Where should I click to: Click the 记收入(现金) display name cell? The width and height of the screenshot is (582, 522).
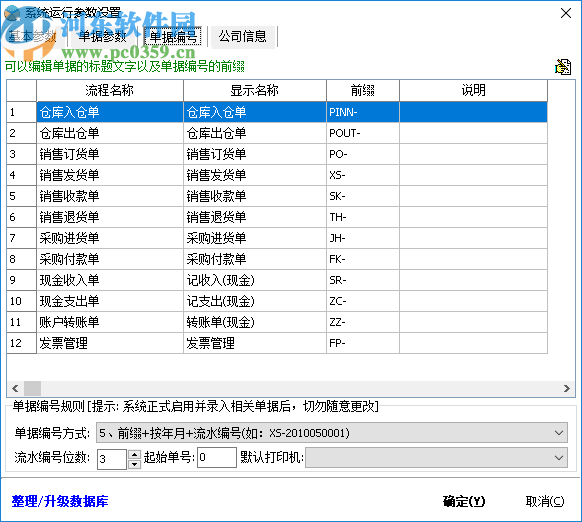click(x=255, y=280)
